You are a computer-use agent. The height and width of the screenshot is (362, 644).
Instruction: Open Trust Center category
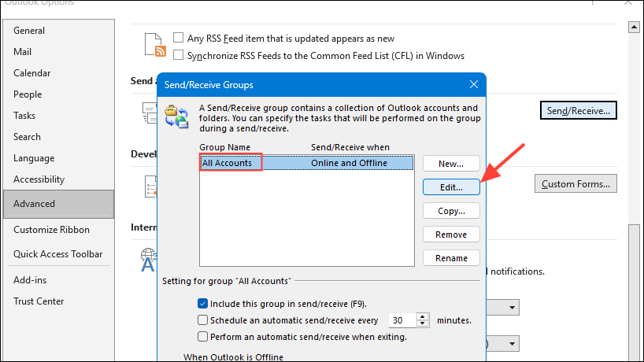point(39,301)
